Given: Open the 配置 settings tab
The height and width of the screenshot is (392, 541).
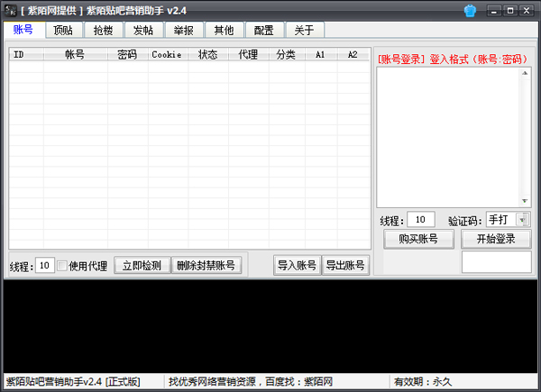Looking at the screenshot, I should (x=263, y=30).
